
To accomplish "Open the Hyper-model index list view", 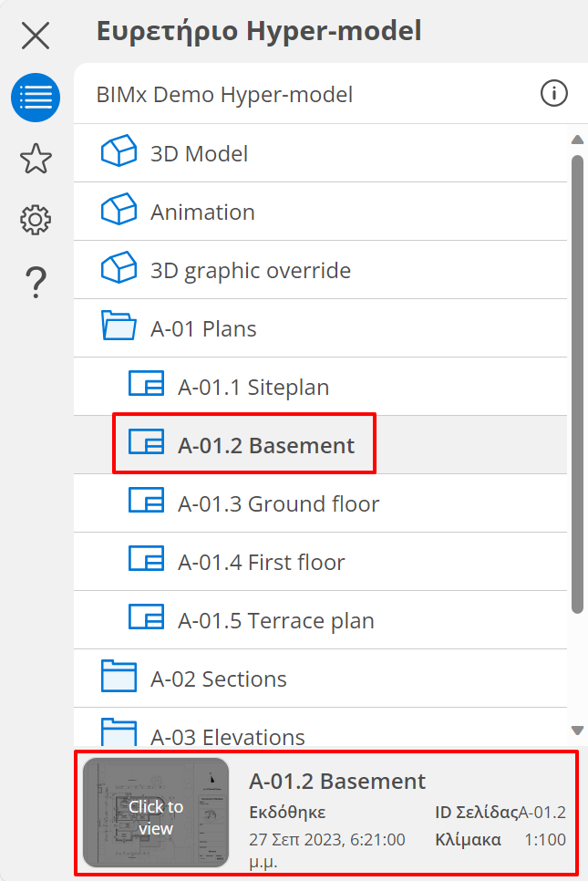I will point(36,98).
